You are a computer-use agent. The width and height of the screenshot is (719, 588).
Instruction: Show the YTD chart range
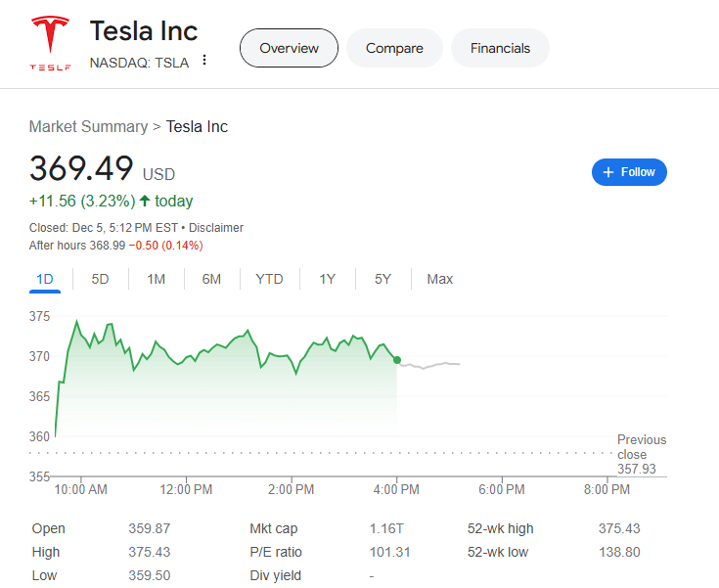point(269,279)
